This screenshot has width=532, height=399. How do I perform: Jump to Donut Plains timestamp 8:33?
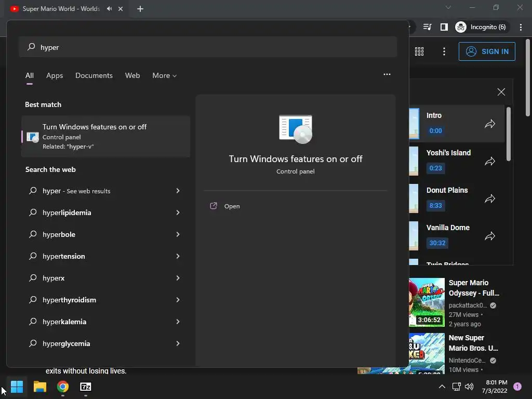436,205
